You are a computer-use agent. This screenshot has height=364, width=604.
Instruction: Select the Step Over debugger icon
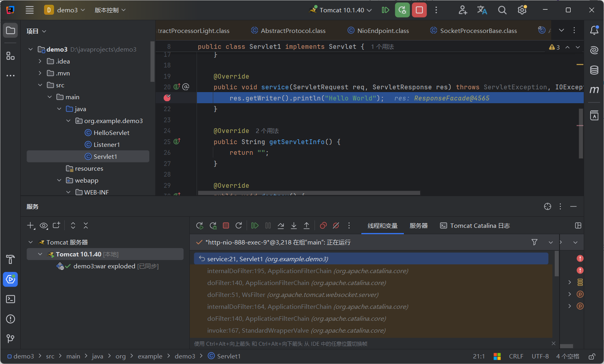click(281, 225)
